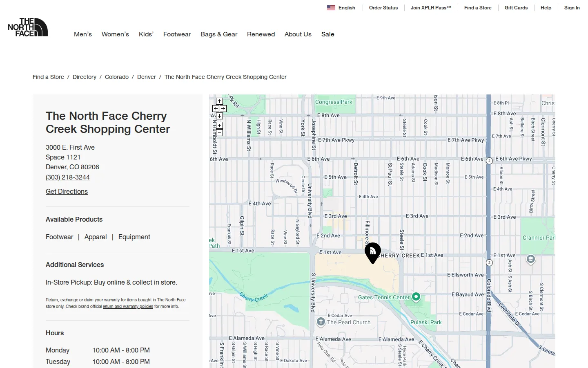Pan the map up with arrow button
Screen dimensions: 588x368
tap(219, 101)
